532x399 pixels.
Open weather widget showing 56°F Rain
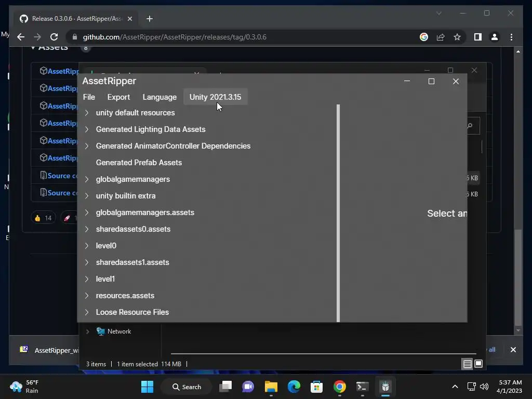(24, 387)
